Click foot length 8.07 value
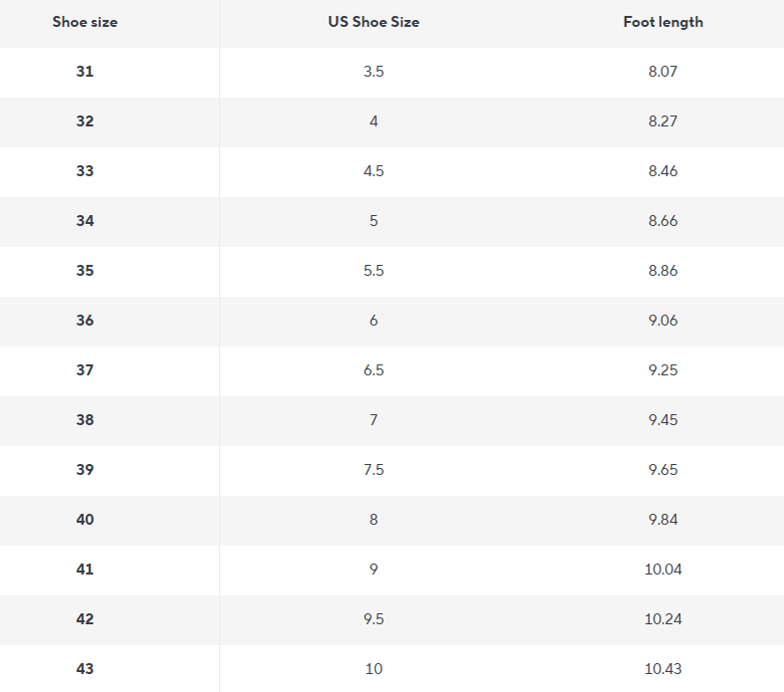Viewport: 784px width, 692px height. 662,72
